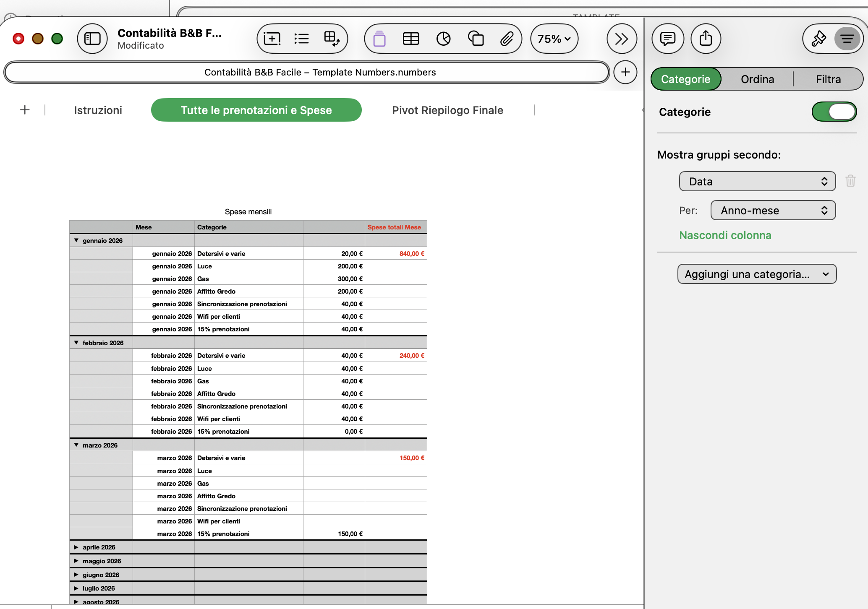
Task: Click the Nascondi colonna link
Action: click(725, 235)
